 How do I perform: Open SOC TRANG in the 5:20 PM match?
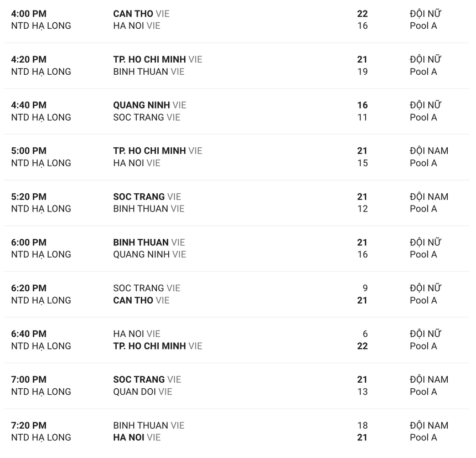coord(139,197)
